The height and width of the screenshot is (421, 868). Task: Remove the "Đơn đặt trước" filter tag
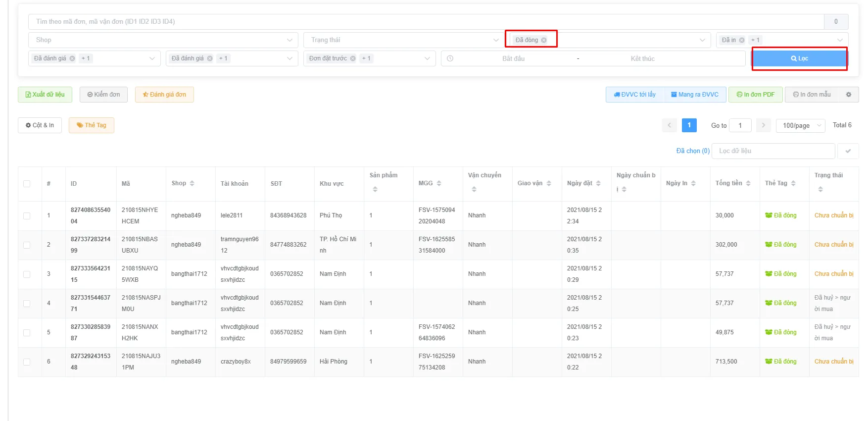[x=353, y=58]
